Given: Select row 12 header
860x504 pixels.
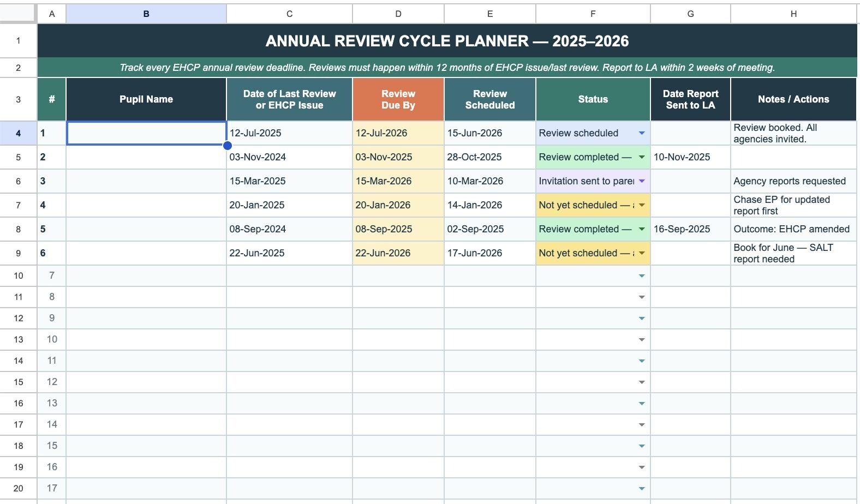Looking at the screenshot, I should 18,318.
